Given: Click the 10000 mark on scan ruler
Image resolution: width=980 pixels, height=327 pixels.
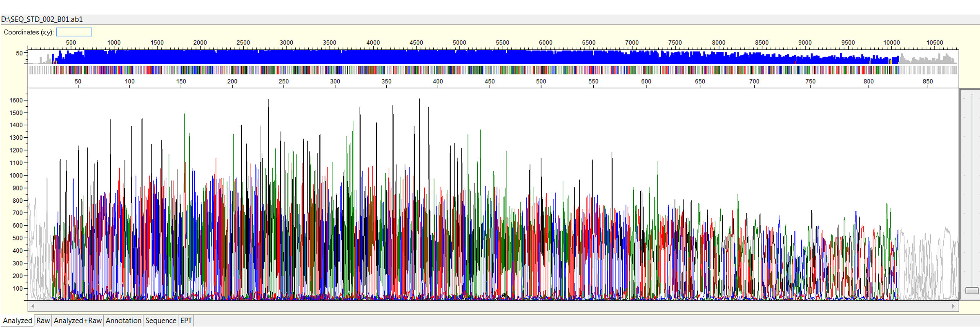Looking at the screenshot, I should pyautogui.click(x=891, y=43).
